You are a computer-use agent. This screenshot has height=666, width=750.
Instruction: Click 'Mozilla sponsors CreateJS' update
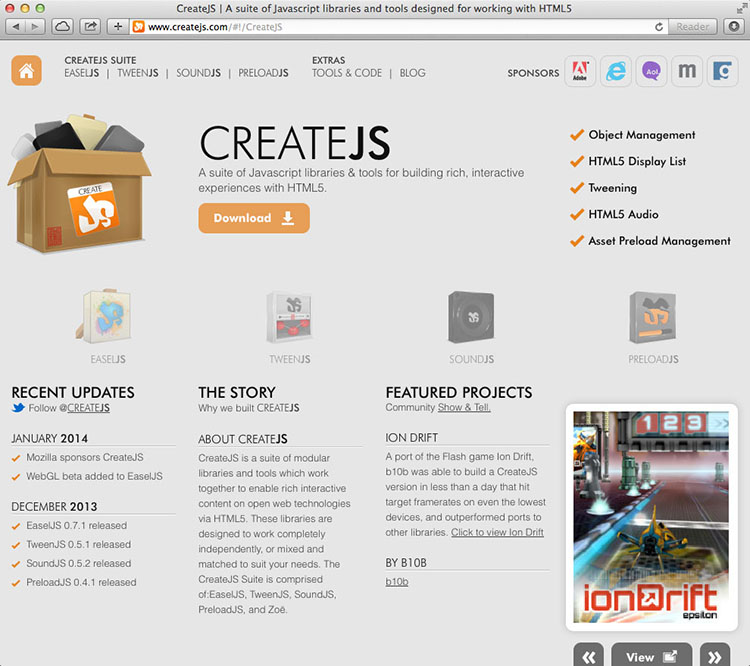pyautogui.click(x=85, y=457)
